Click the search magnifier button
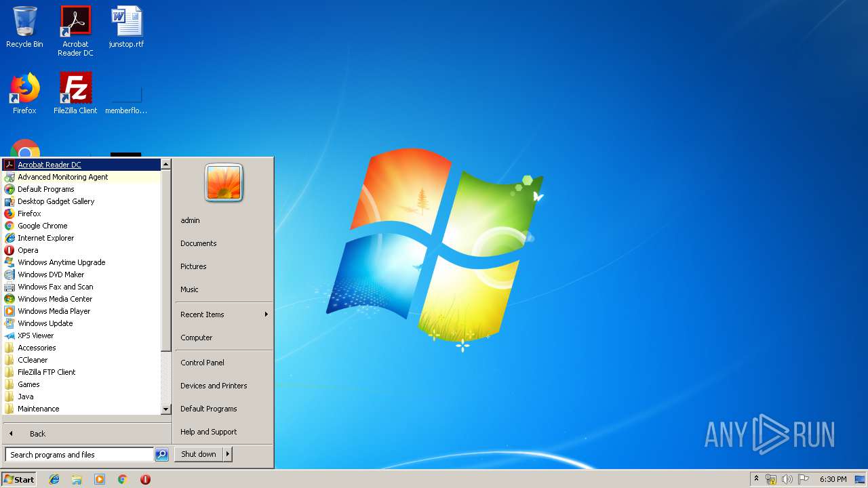The width and height of the screenshot is (868, 488). coord(161,455)
